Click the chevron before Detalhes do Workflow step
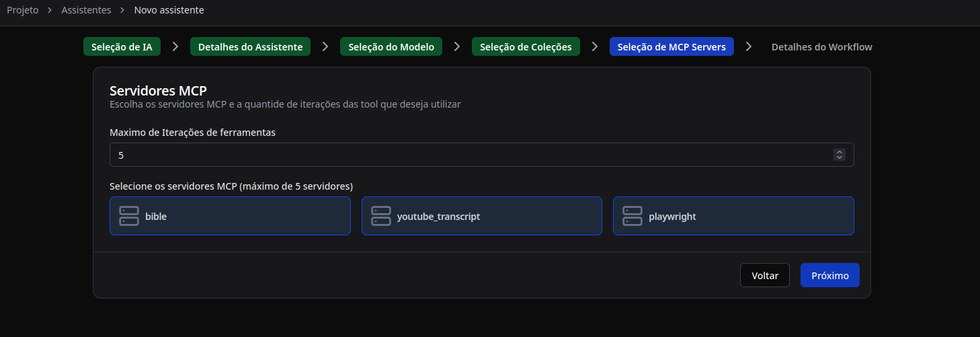 pyautogui.click(x=749, y=46)
